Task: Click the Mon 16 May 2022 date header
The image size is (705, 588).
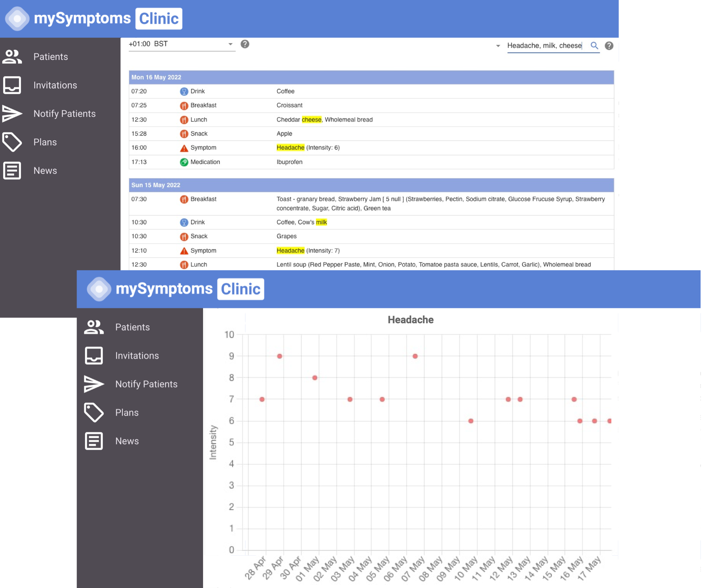Action: click(x=156, y=77)
